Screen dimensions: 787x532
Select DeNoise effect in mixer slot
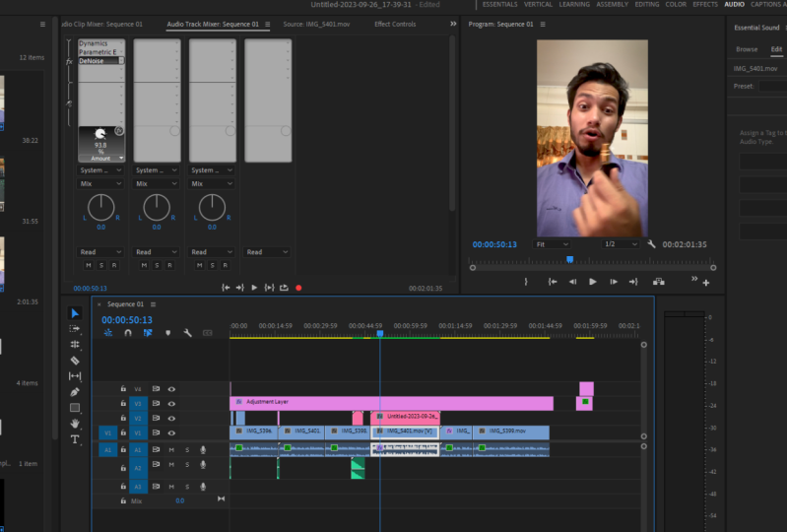click(x=100, y=61)
